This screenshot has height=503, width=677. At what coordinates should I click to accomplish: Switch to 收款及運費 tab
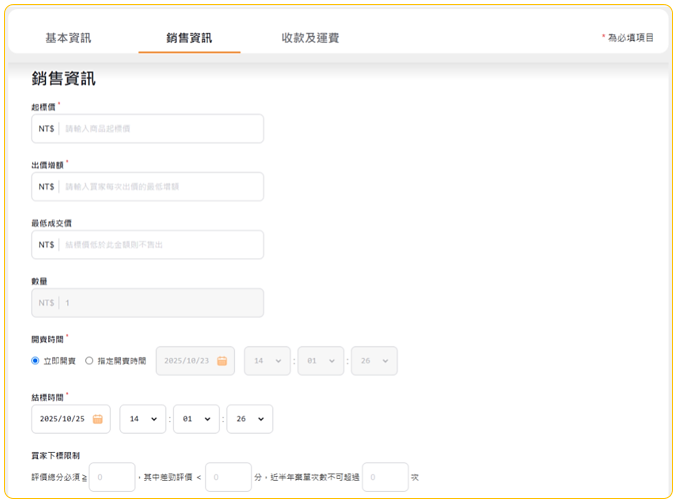click(x=310, y=38)
